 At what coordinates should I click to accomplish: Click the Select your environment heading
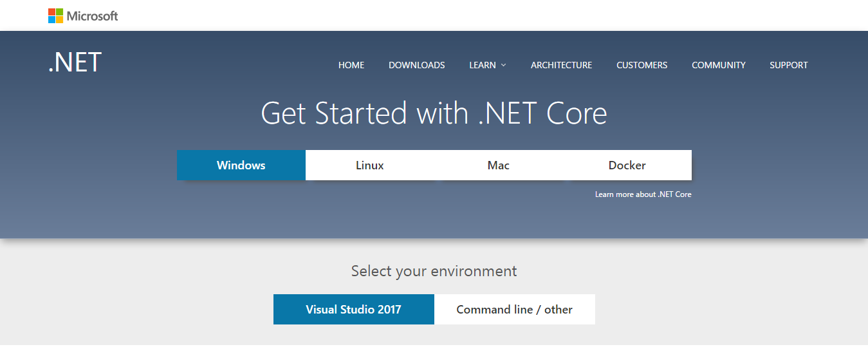point(434,271)
